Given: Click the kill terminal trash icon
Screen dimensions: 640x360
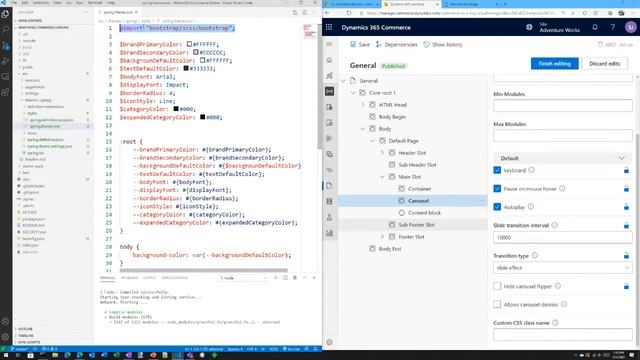Looking at the screenshot, I should pos(295,278).
